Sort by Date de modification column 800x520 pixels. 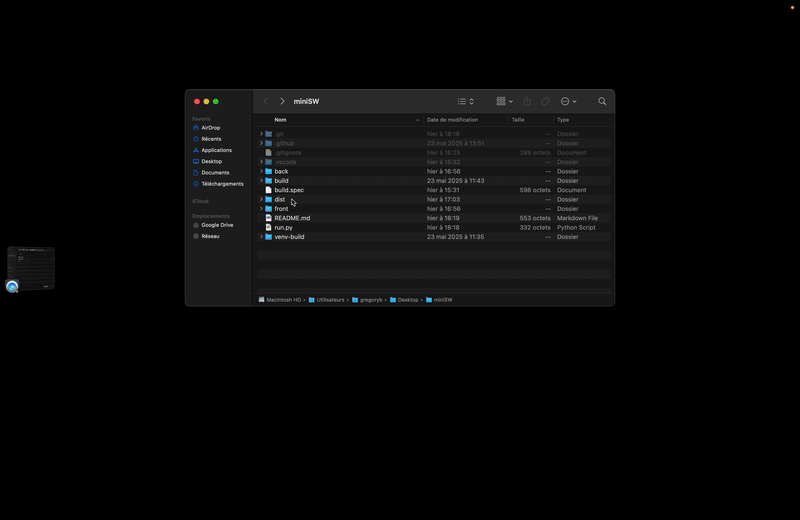[x=452, y=120]
